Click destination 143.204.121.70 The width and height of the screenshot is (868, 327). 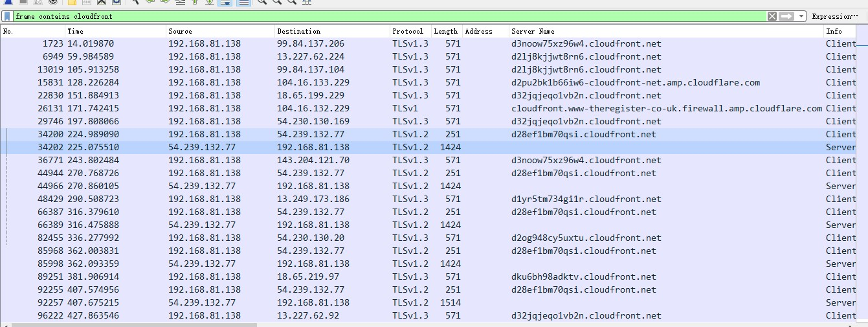point(313,161)
